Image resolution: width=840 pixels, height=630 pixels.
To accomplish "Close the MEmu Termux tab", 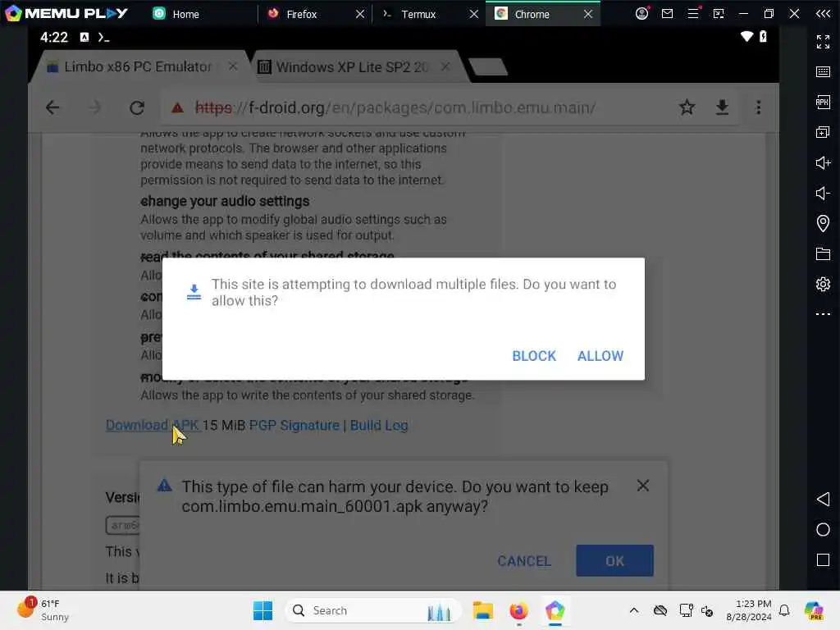I will click(x=474, y=14).
